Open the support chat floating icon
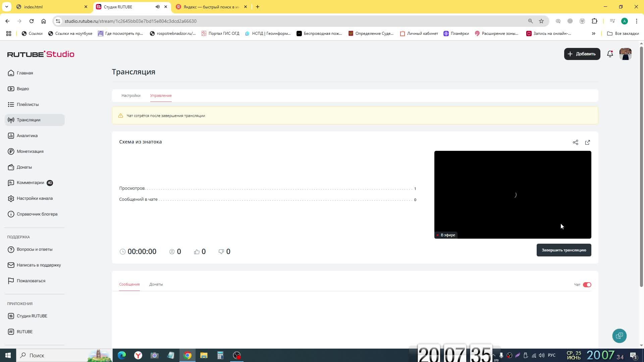 619,336
